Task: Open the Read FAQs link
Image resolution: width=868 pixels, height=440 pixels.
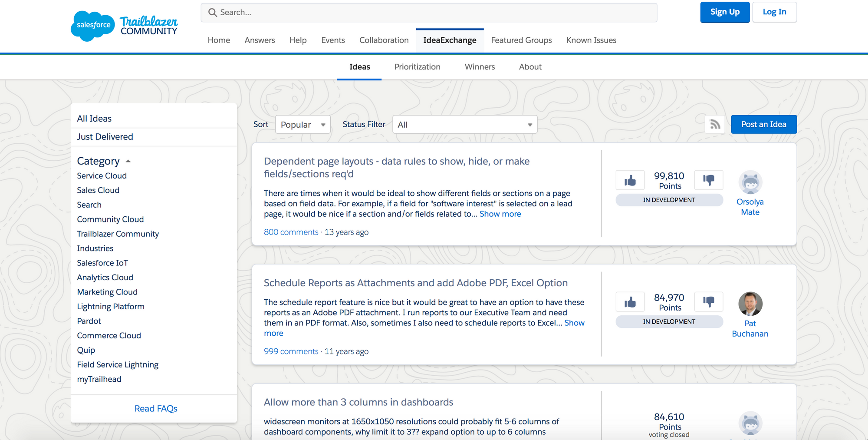Action: click(x=156, y=409)
